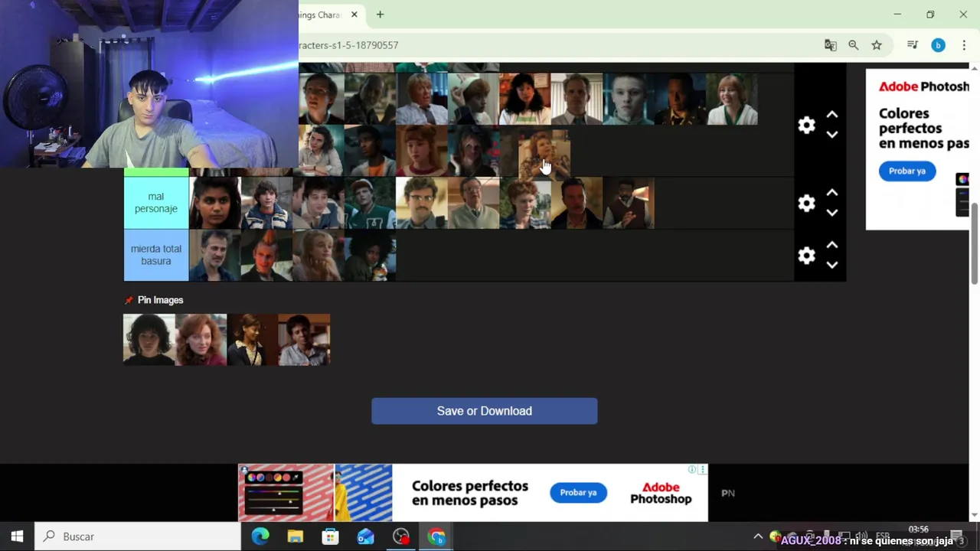Close the bottom banner ad

pyautogui.click(x=702, y=469)
